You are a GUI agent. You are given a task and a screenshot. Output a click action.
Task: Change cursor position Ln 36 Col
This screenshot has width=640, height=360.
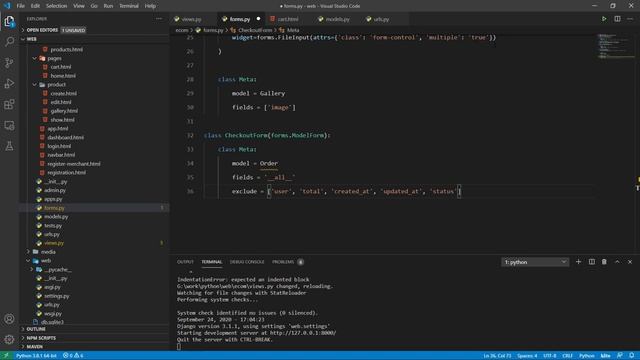[x=497, y=356]
